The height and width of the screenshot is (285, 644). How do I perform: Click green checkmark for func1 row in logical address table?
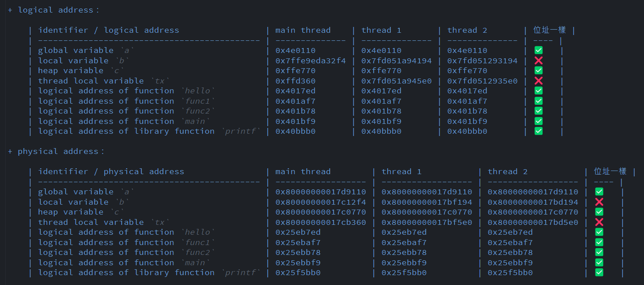click(538, 101)
